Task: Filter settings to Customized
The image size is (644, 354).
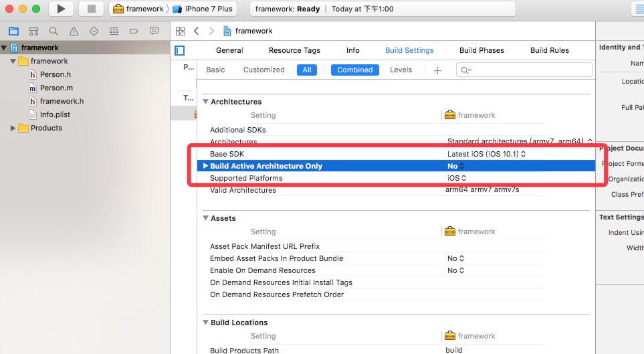Action: point(263,70)
